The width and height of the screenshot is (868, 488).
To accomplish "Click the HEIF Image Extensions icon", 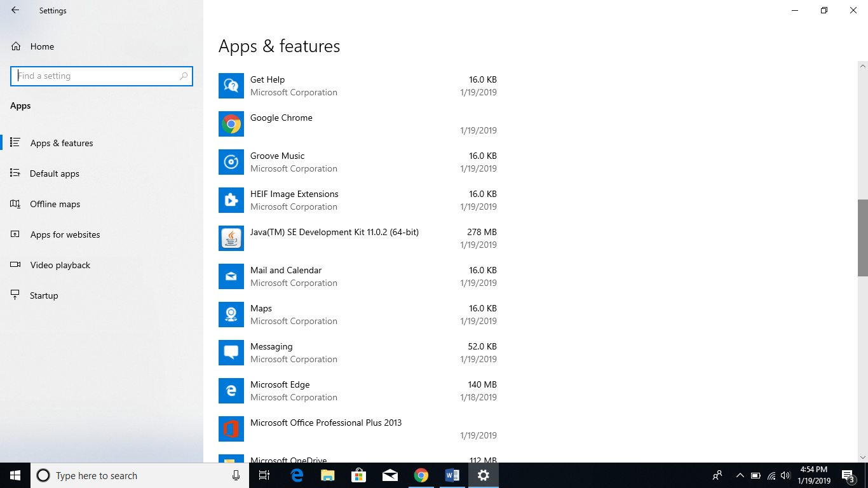I will coord(231,200).
